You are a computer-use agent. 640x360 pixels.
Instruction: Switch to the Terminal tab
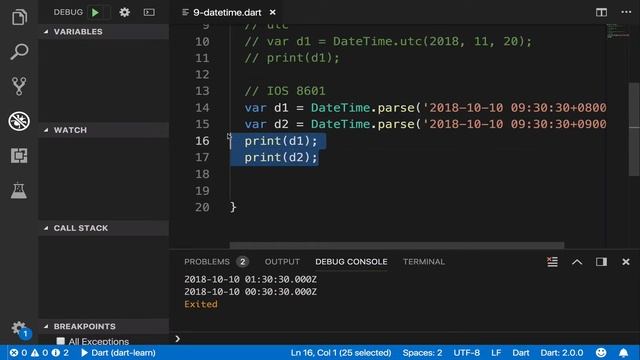click(424, 262)
